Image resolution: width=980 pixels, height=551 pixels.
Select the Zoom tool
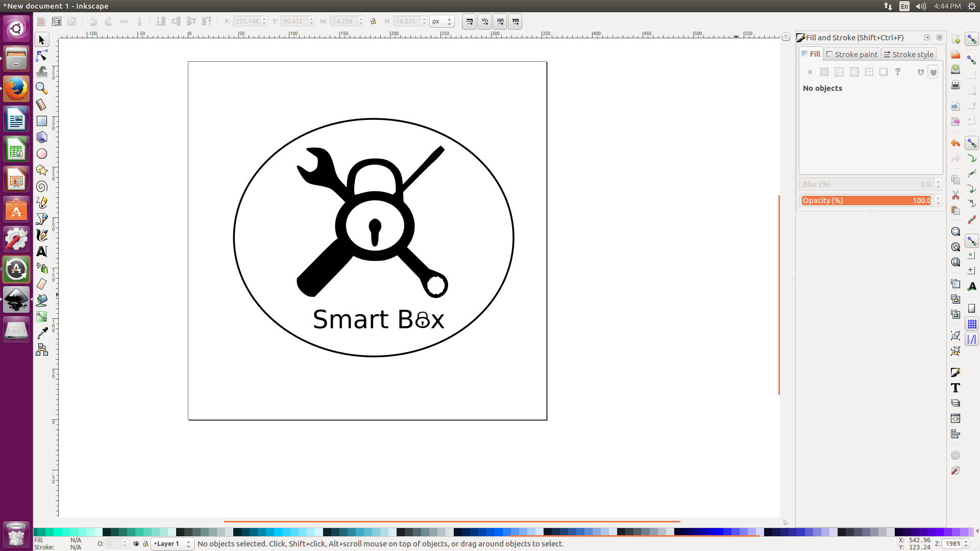click(x=42, y=88)
